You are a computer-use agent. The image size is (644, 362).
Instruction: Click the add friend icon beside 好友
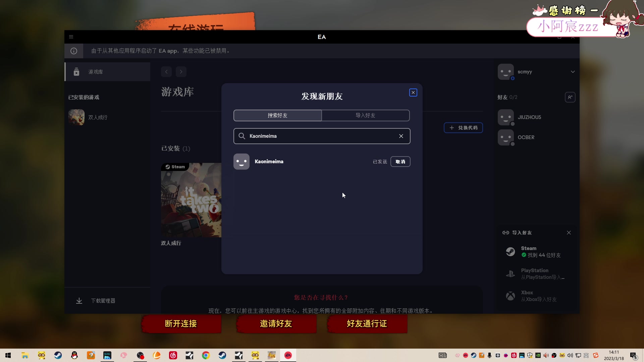tap(570, 97)
